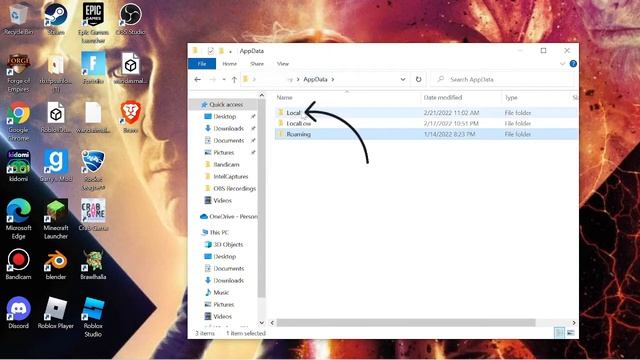Open the File menu
Viewport: 640px width, 360px height.
[x=202, y=64]
